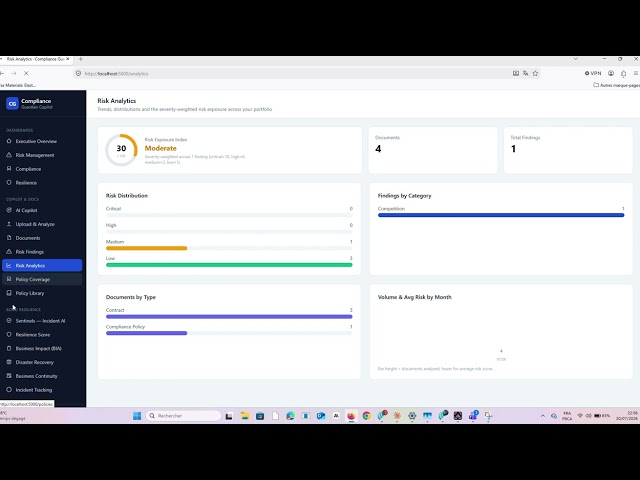Open the Incident Tracking link
The image size is (640, 480).
tap(42, 390)
